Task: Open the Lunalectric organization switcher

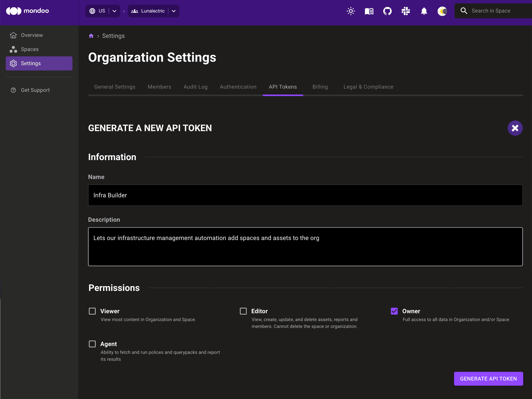Action: [174, 11]
